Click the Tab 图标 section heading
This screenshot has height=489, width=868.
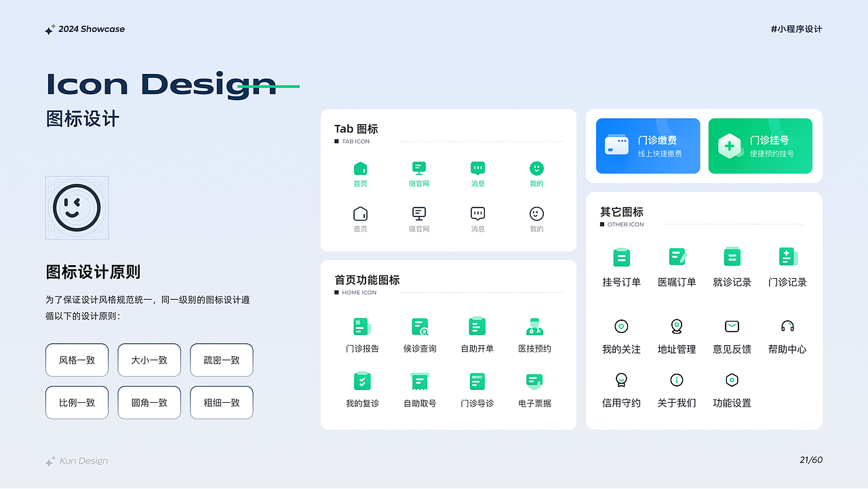pos(356,129)
